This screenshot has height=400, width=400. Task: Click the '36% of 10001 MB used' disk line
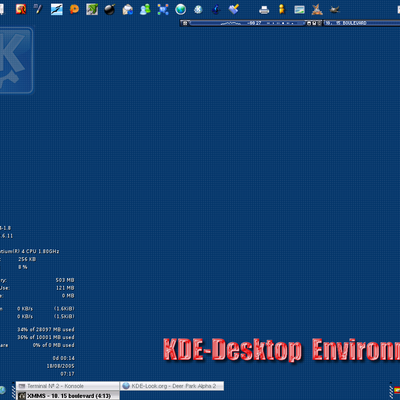(x=46, y=337)
